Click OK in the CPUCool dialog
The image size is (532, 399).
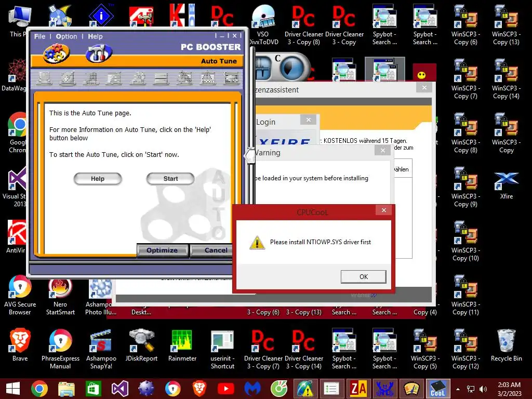(363, 276)
